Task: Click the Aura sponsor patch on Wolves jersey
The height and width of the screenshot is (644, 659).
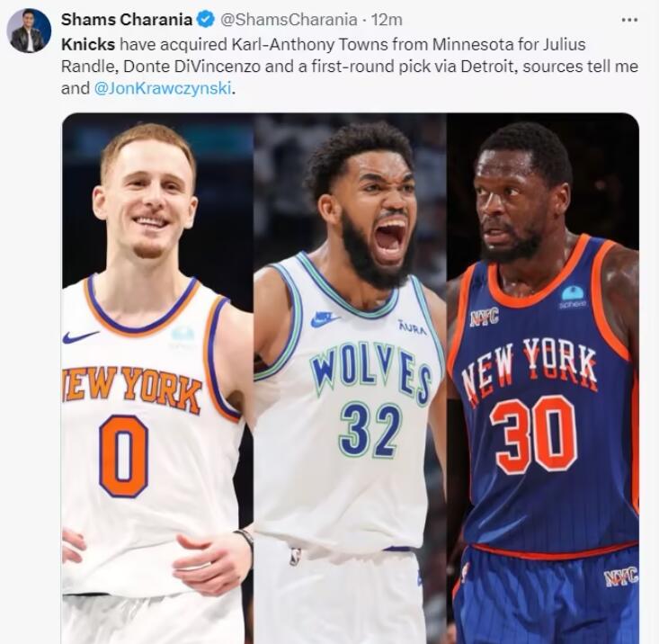Action: (413, 328)
